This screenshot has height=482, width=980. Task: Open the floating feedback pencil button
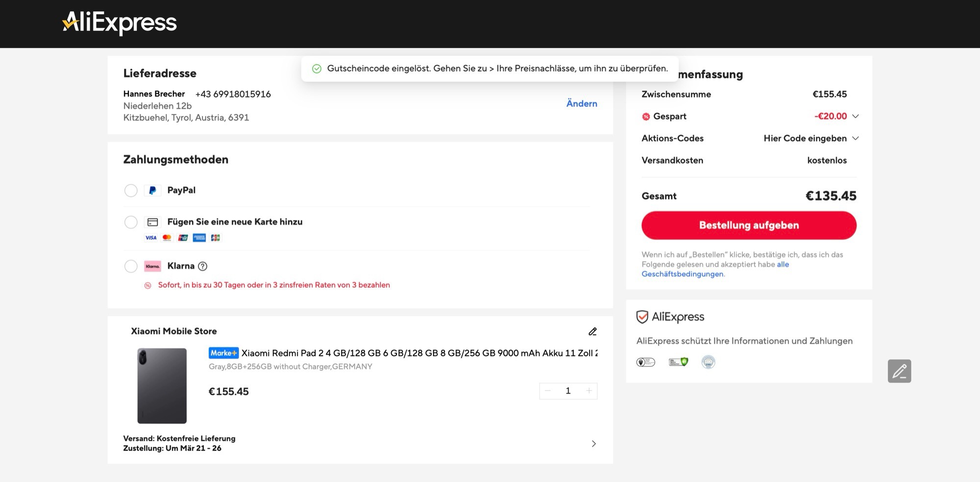(x=900, y=371)
